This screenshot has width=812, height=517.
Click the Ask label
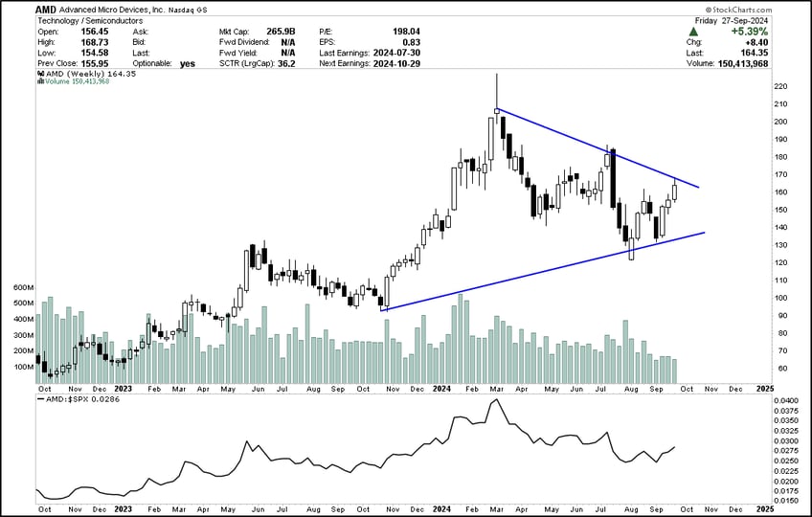point(141,32)
